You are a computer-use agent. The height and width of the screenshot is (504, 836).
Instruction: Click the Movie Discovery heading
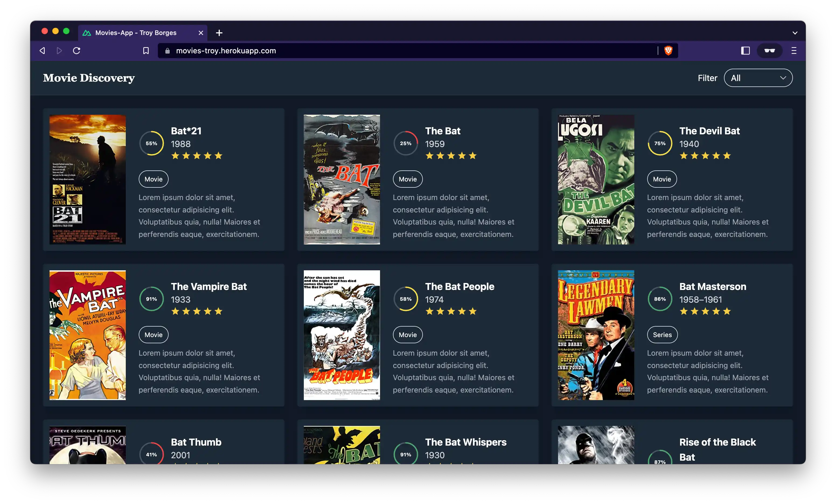point(89,78)
